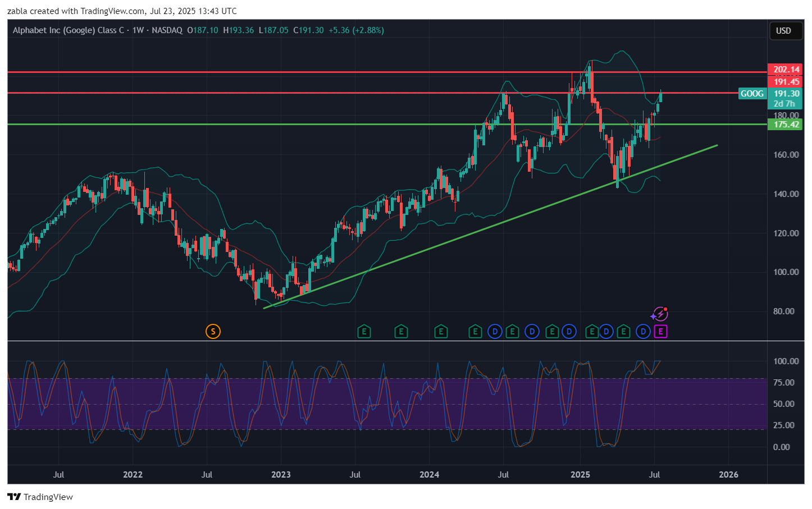Click the 120.00 price scale value
The height and width of the screenshot is (509, 812).
click(x=786, y=233)
